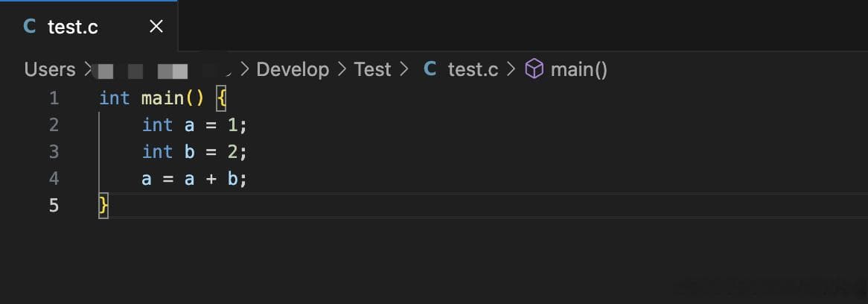Click line number 2 in gutter
Viewport: 868px width, 304px height.
54,125
